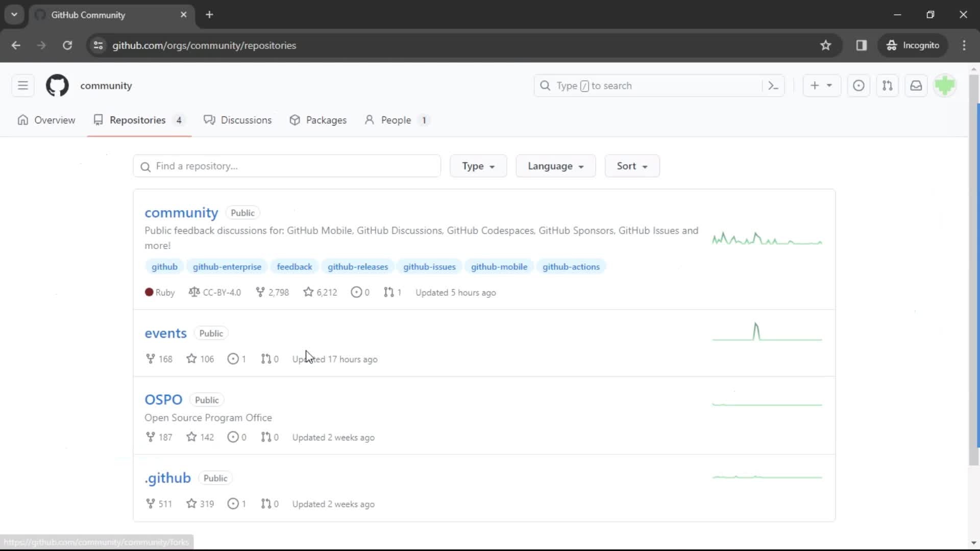Open the command palette icon
Screen dimensions: 980x551
[x=773, y=86]
